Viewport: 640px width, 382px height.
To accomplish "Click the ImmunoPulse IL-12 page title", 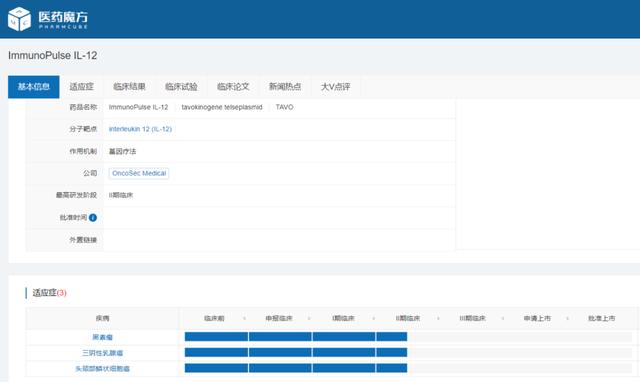I will coord(53,56).
